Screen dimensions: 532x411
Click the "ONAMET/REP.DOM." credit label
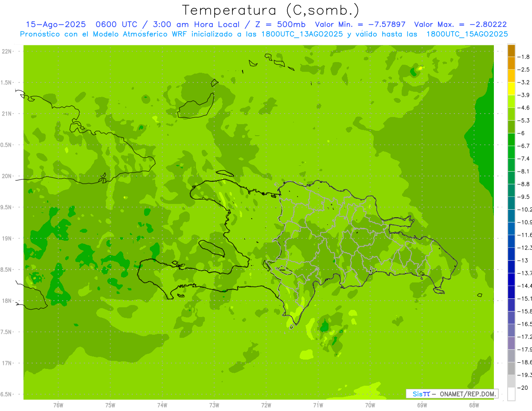coord(467,394)
